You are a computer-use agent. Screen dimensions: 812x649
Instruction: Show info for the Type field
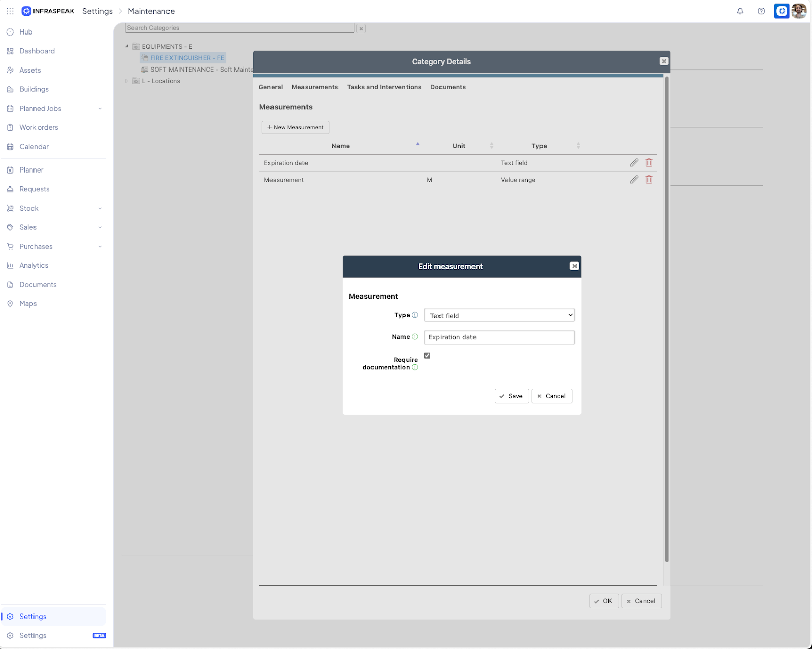[415, 315]
